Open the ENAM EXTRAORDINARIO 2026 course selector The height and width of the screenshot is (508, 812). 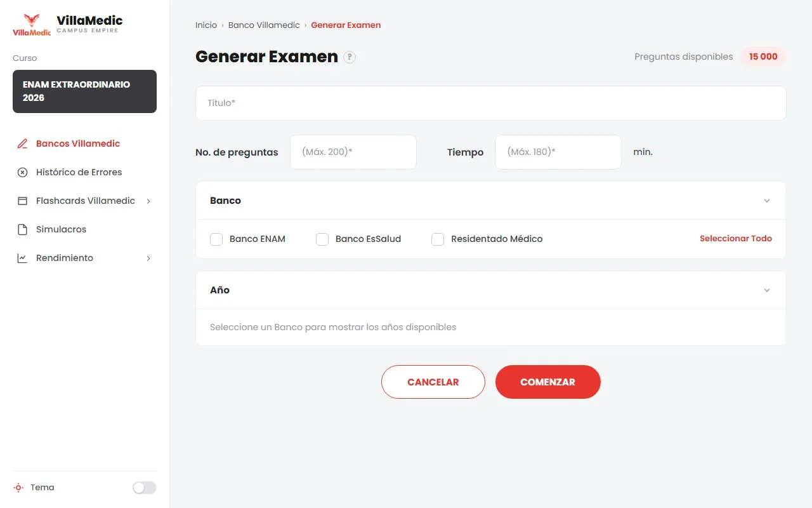84,91
